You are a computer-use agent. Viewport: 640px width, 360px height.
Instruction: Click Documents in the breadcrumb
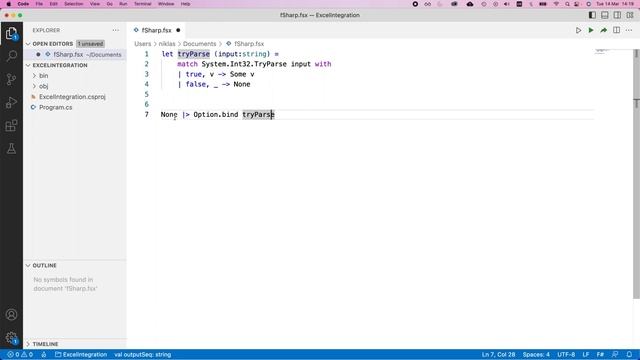[199, 44]
